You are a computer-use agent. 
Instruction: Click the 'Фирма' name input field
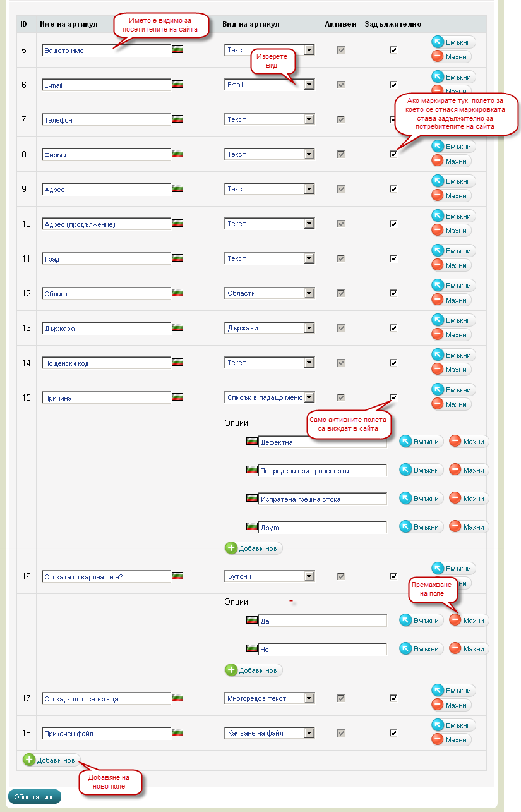point(106,154)
